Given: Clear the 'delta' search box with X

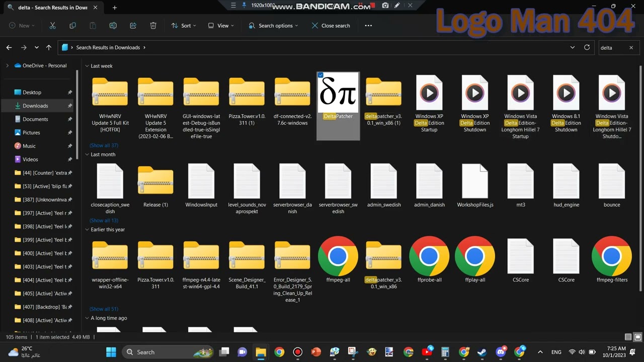Looking at the screenshot, I should [x=631, y=48].
